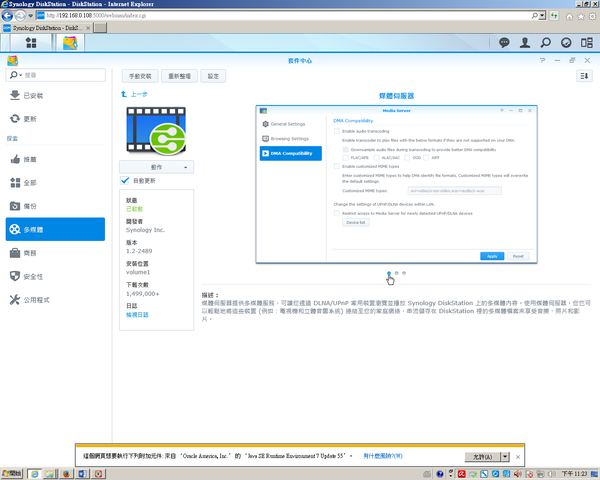600x480 pixels.
Task: Click the package search input field
Action: point(60,75)
